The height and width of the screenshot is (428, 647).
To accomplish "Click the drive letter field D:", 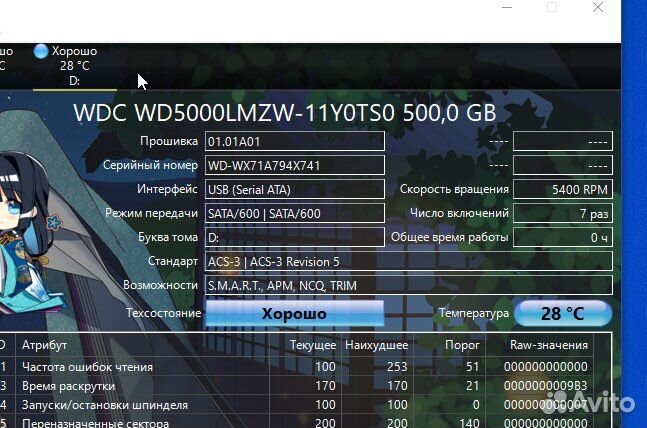I will pos(295,237).
